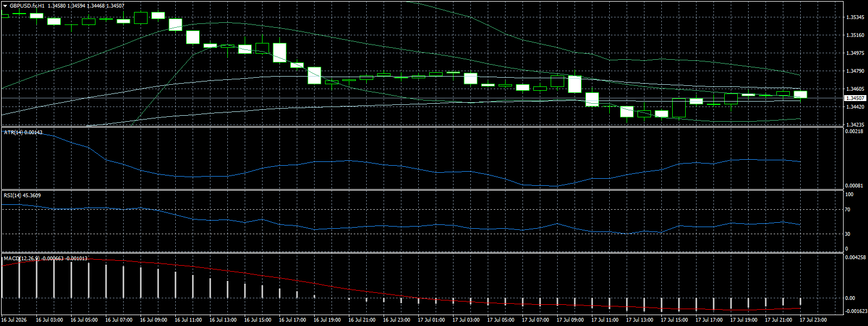Click the 17 Jul 01:00 time label
868x326 pixels.
pyautogui.click(x=431, y=320)
